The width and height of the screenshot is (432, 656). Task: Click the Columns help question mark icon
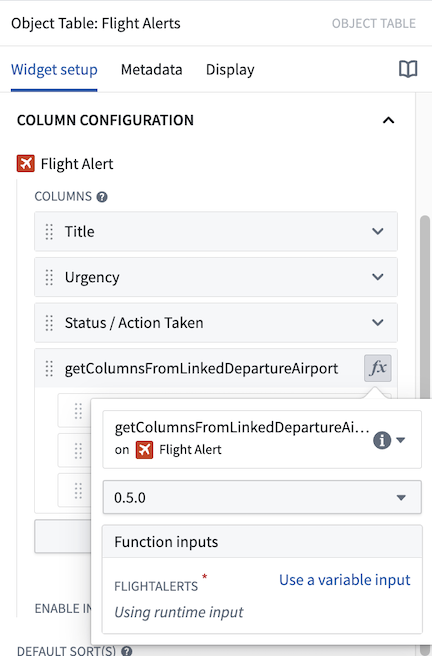(x=102, y=197)
